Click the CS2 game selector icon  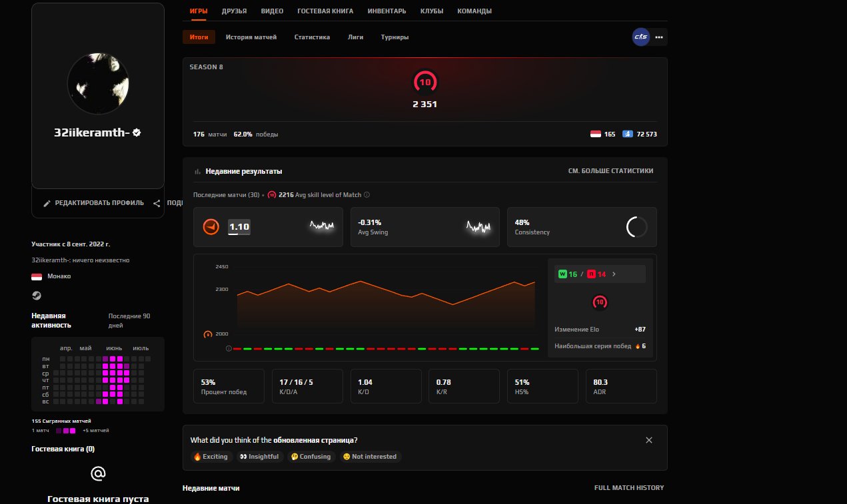click(640, 37)
